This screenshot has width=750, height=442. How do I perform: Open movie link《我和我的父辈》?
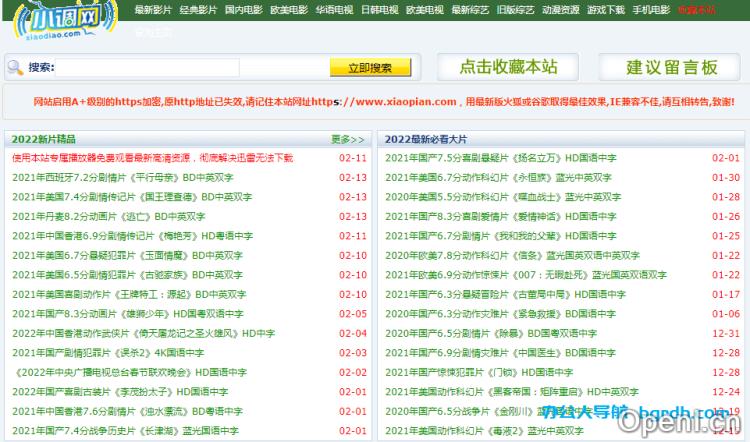(501, 236)
